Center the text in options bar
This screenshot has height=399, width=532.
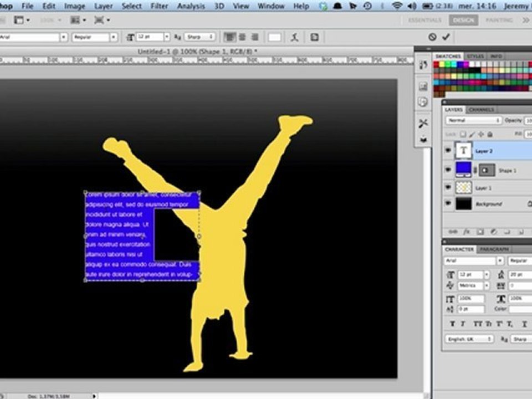[242, 37]
